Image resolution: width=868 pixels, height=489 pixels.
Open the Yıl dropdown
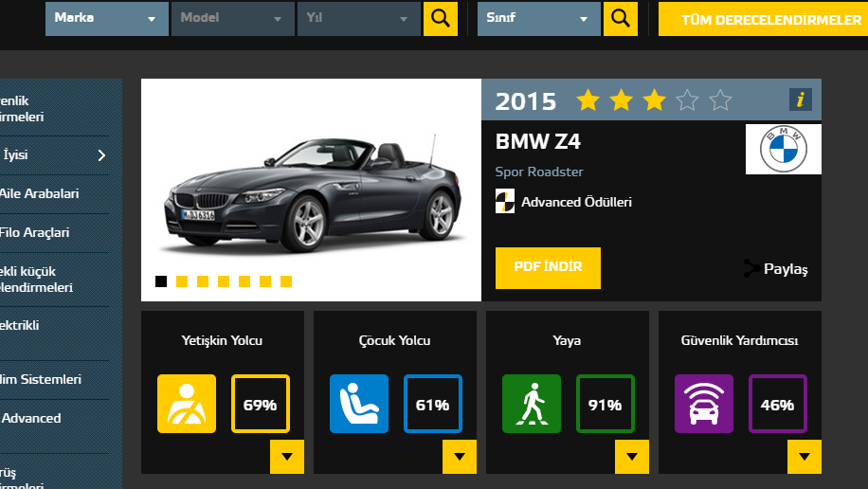click(359, 18)
